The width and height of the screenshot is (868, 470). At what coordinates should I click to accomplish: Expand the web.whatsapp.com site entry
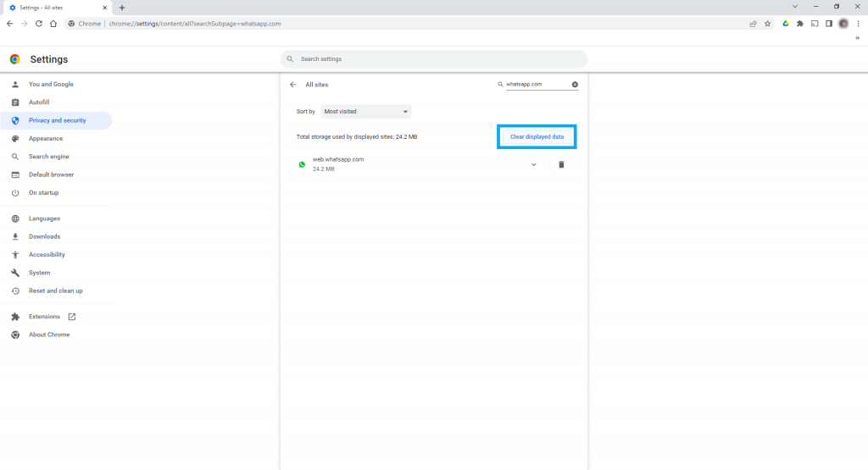(x=533, y=164)
